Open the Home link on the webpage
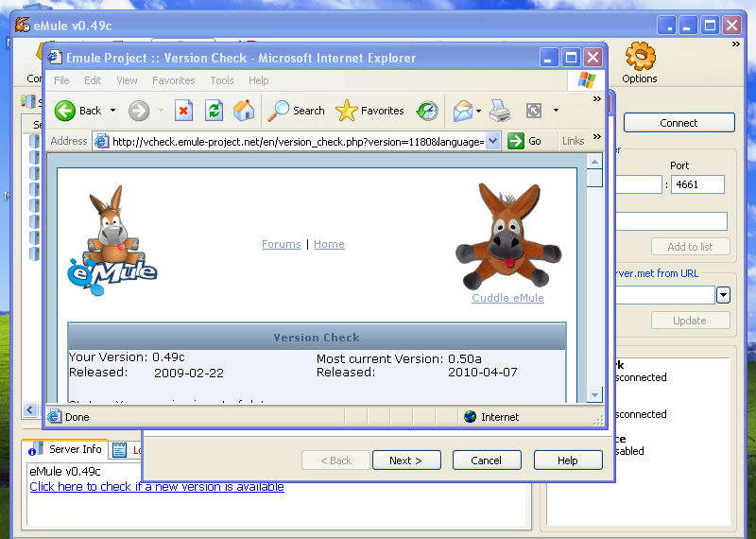Image resolution: width=756 pixels, height=539 pixels. (x=329, y=244)
